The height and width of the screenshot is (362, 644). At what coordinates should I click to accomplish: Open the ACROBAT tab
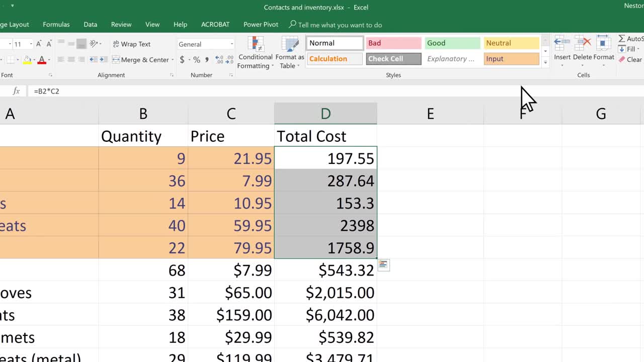click(215, 24)
